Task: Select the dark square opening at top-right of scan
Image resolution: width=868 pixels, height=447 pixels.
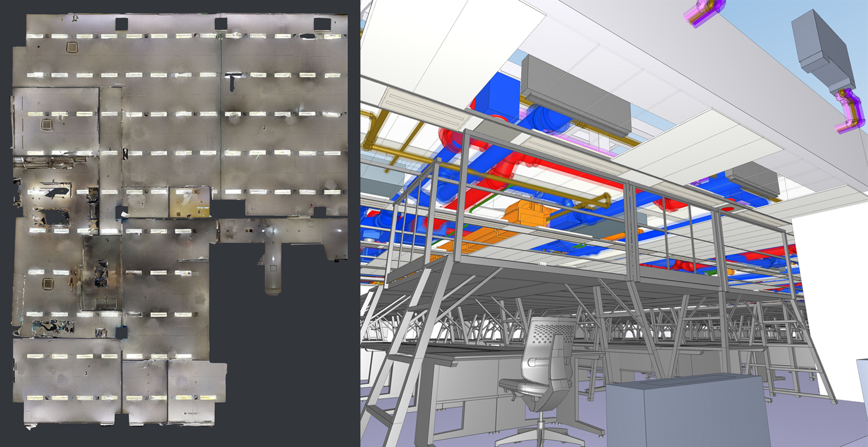Action: pyautogui.click(x=322, y=24)
